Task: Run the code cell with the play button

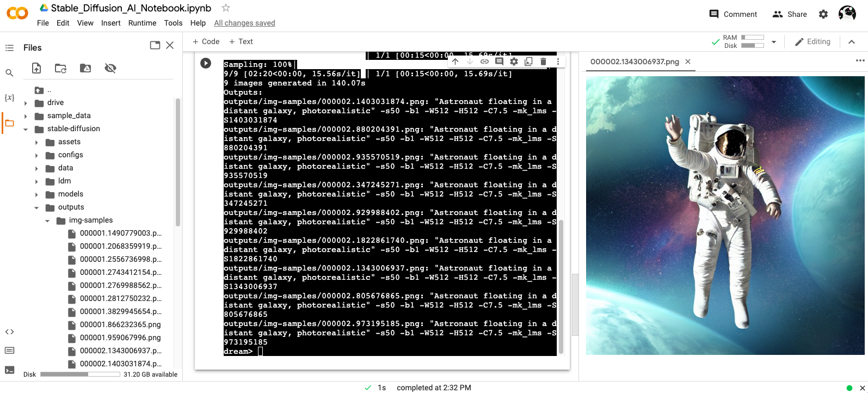Action: tap(206, 63)
